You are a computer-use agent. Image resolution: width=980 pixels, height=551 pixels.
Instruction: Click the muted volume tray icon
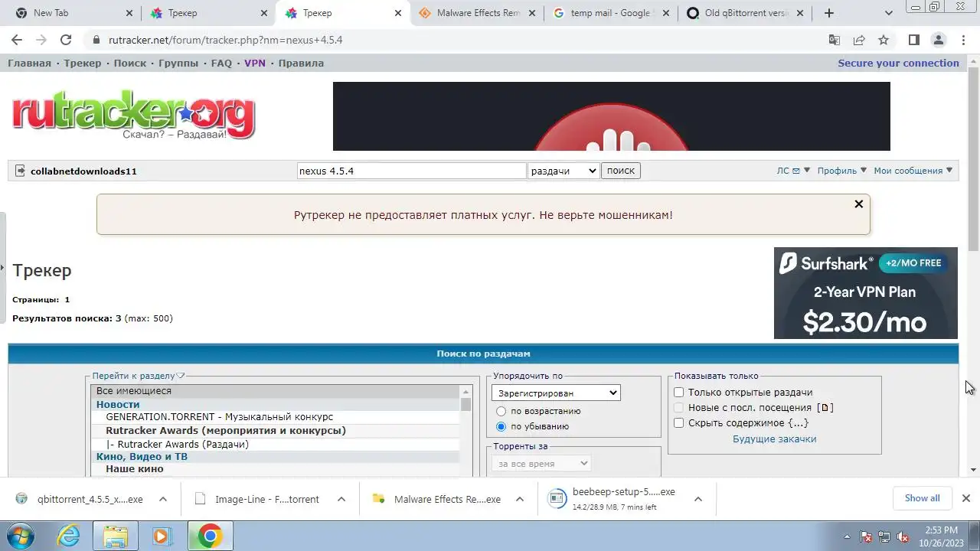pos(903,536)
